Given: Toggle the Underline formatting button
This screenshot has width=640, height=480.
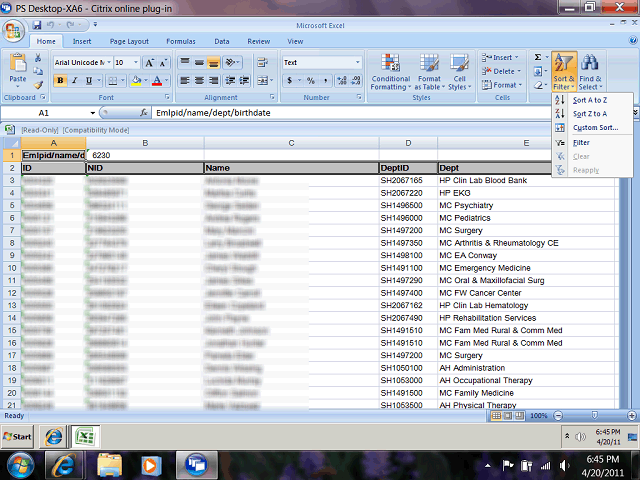Looking at the screenshot, I should [90, 81].
